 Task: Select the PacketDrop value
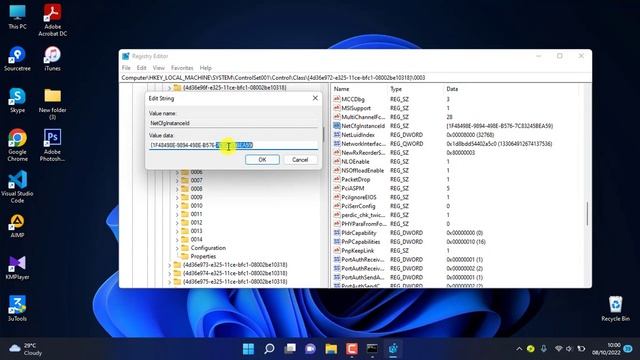point(356,179)
